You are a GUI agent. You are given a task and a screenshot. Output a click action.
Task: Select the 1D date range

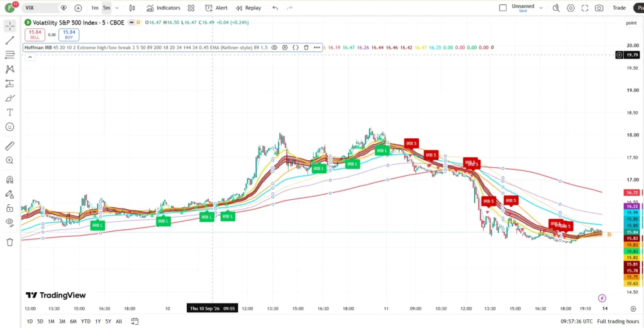click(x=30, y=322)
